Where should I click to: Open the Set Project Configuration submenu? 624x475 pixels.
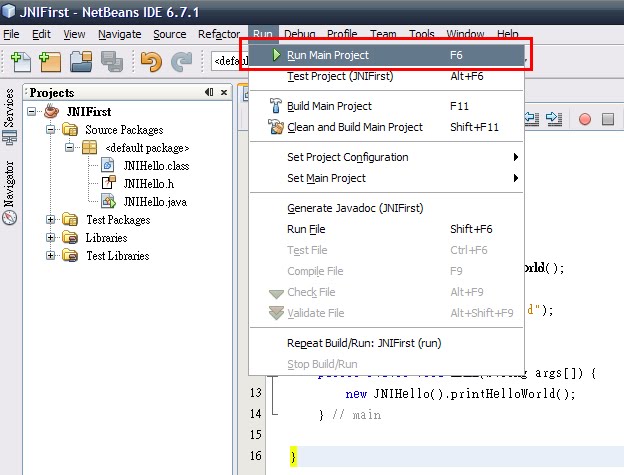pos(386,157)
